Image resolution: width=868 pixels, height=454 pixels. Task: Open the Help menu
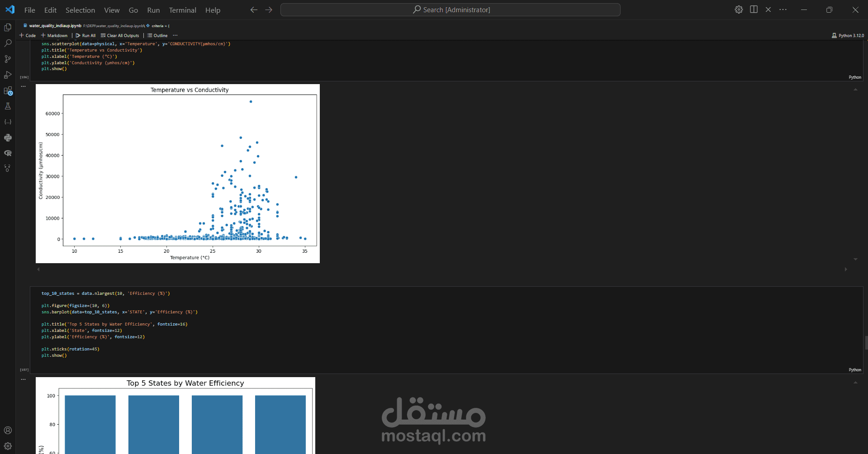[x=213, y=10]
